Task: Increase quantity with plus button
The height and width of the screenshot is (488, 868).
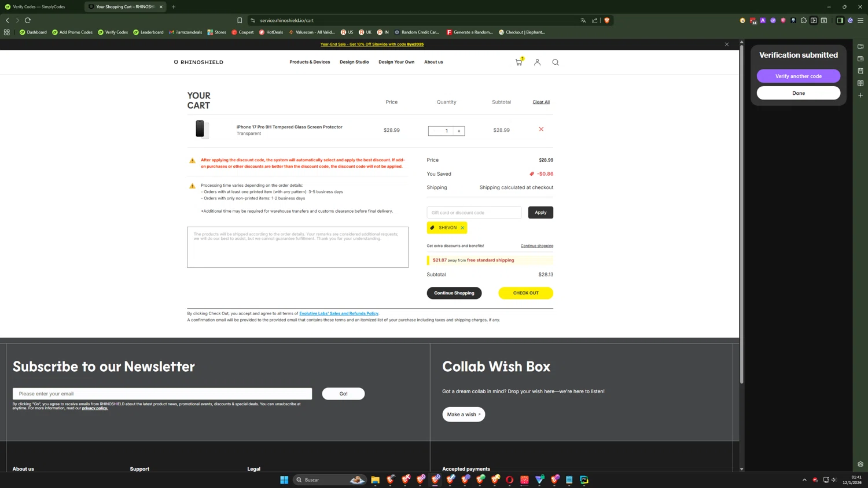Action: pos(459,131)
